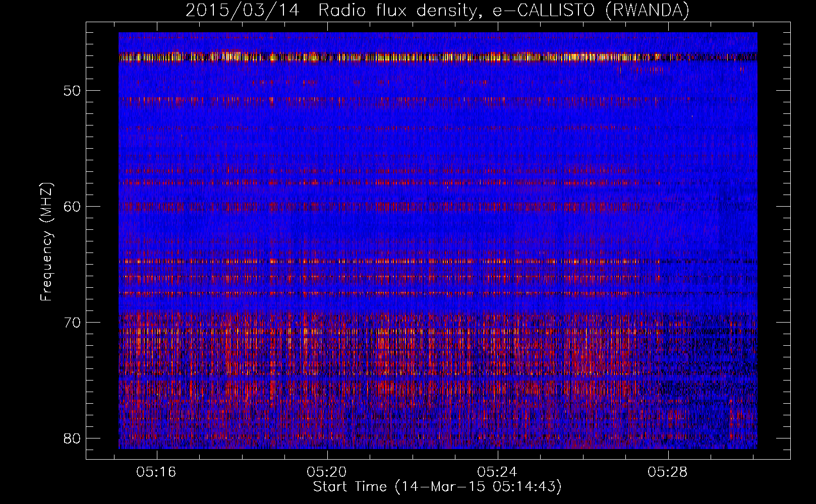Click the 05:16 time tick label
816x504 pixels.
[156, 472]
